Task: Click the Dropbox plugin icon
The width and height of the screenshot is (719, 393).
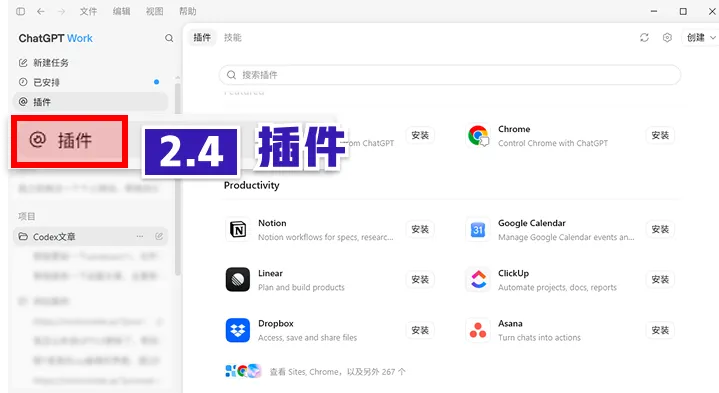Action: pyautogui.click(x=238, y=330)
